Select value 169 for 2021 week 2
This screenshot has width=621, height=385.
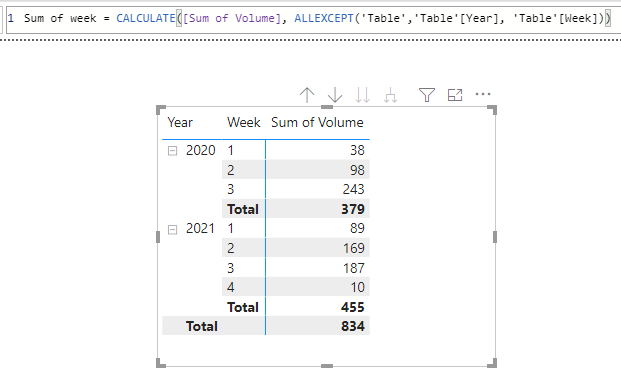tap(353, 248)
